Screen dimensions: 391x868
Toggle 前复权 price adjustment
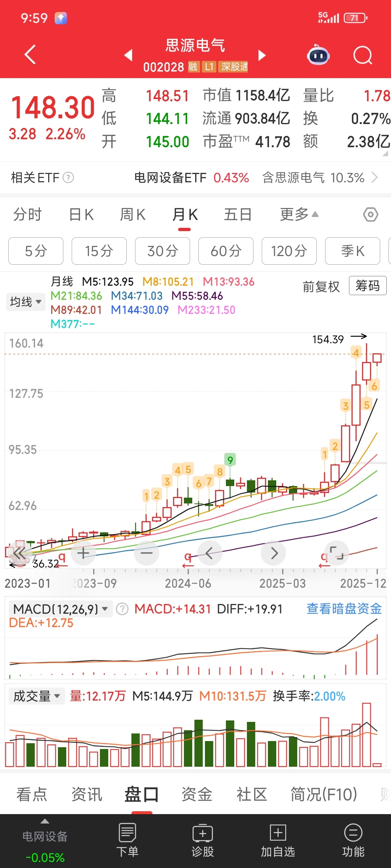click(x=321, y=286)
